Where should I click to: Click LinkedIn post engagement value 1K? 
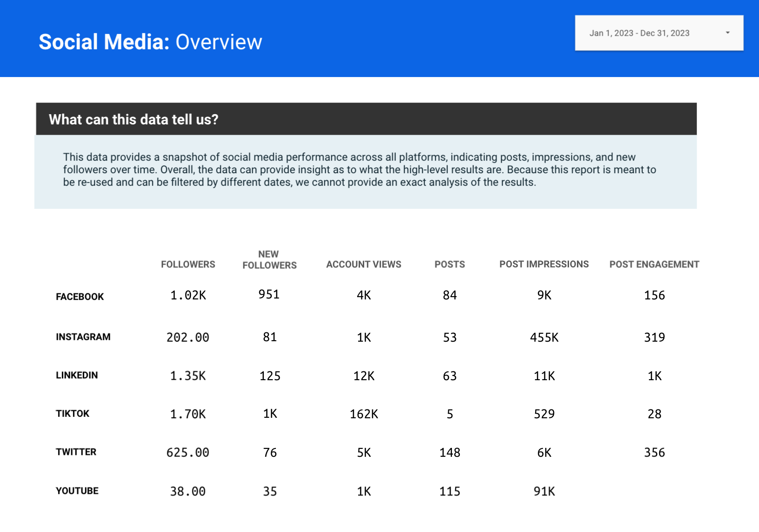654,376
